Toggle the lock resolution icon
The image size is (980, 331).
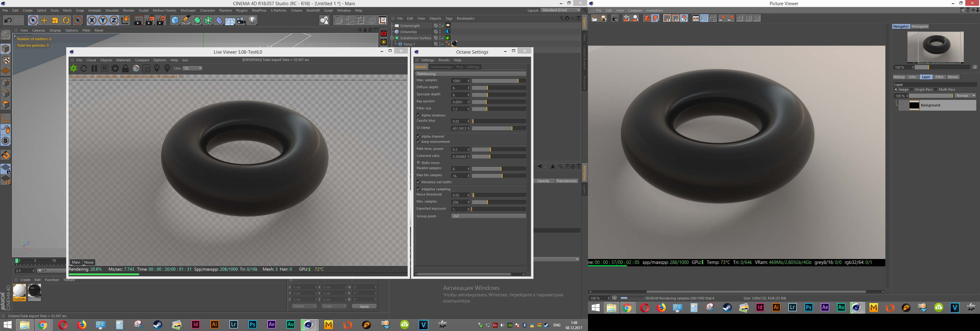click(125, 69)
